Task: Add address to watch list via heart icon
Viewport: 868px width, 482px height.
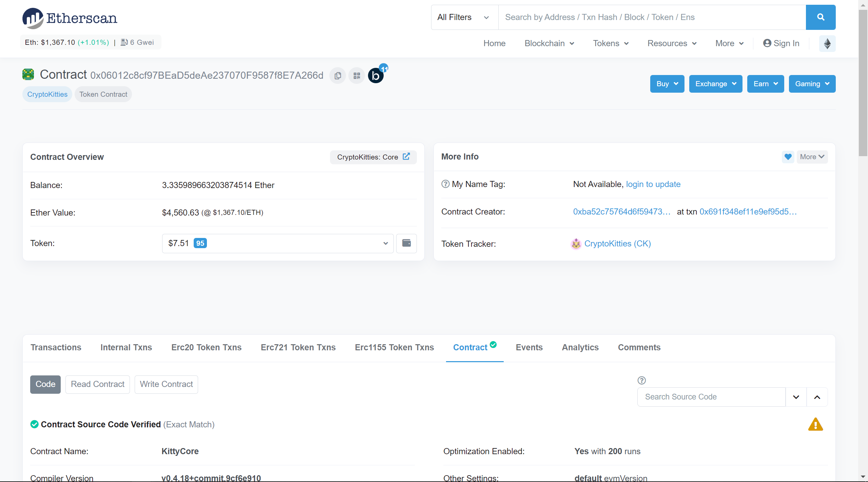Action: point(788,157)
